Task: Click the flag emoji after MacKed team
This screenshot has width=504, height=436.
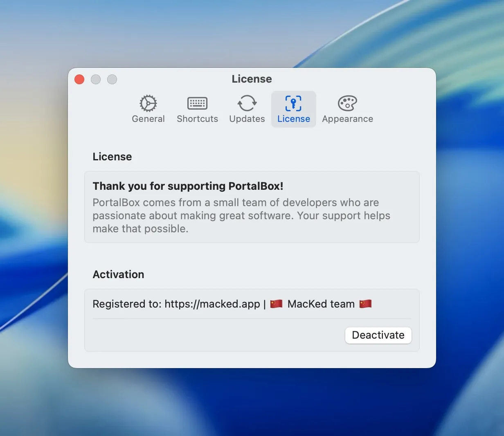Action: (x=365, y=304)
